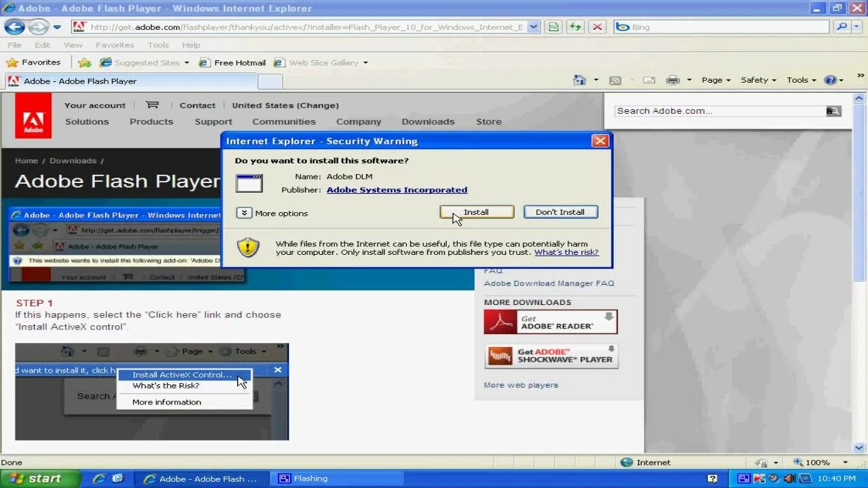This screenshot has height=488, width=868.
Task: Click the Windows Start button
Action: click(40, 479)
